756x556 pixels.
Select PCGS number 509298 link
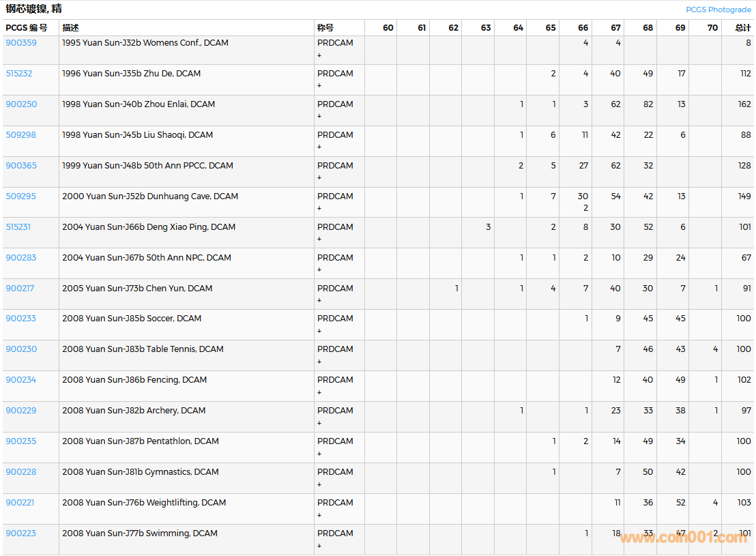[x=20, y=135]
